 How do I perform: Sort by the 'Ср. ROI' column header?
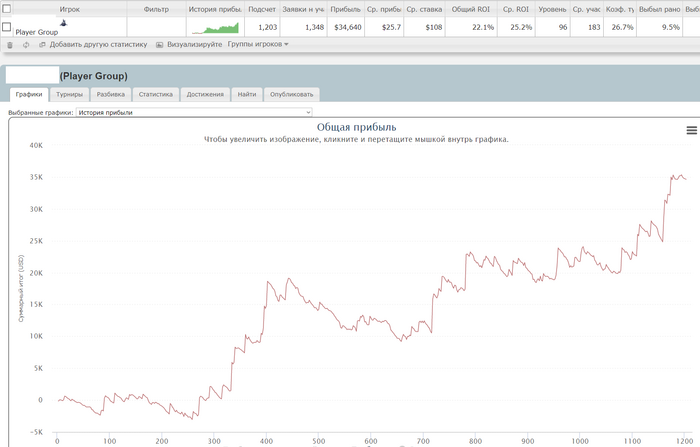point(516,9)
